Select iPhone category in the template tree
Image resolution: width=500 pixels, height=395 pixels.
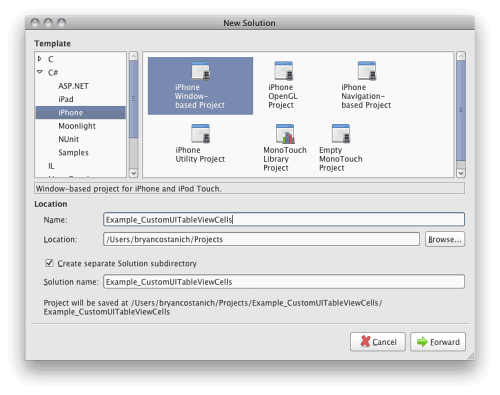point(81,113)
